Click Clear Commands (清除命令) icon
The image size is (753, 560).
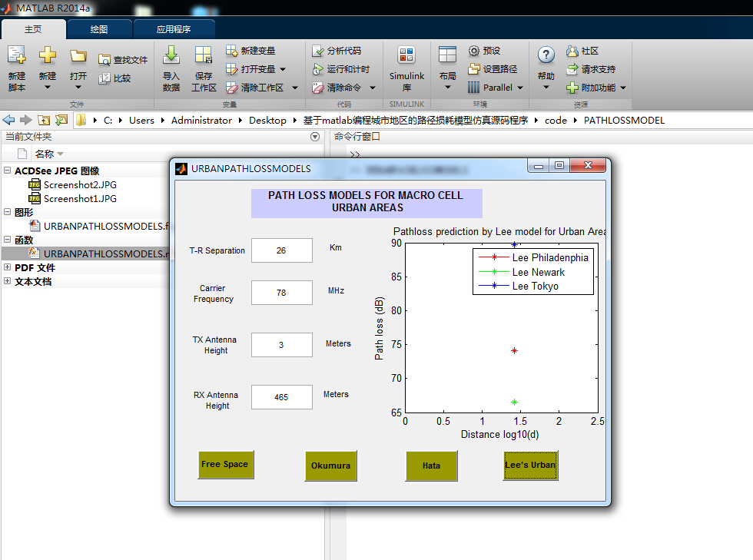(318, 88)
